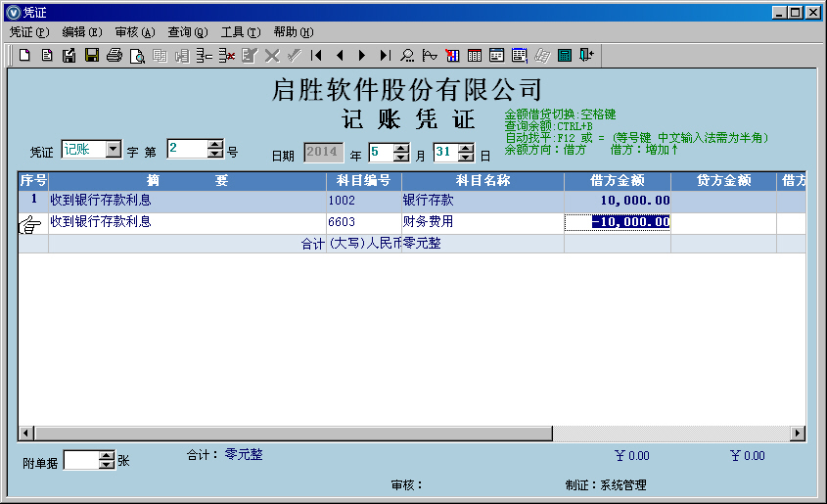Select the 摘要 column header
Viewport: 827px width, 504px height.
(187, 181)
